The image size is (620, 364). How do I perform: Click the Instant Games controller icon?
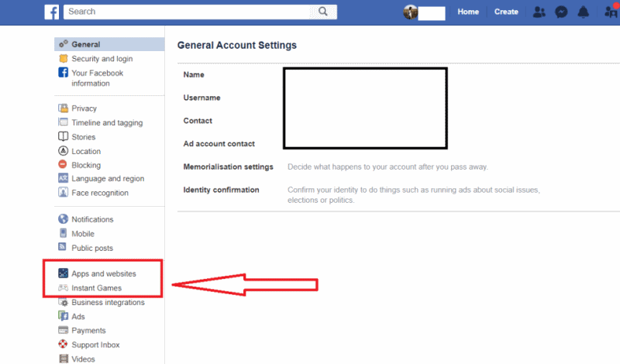coord(64,288)
